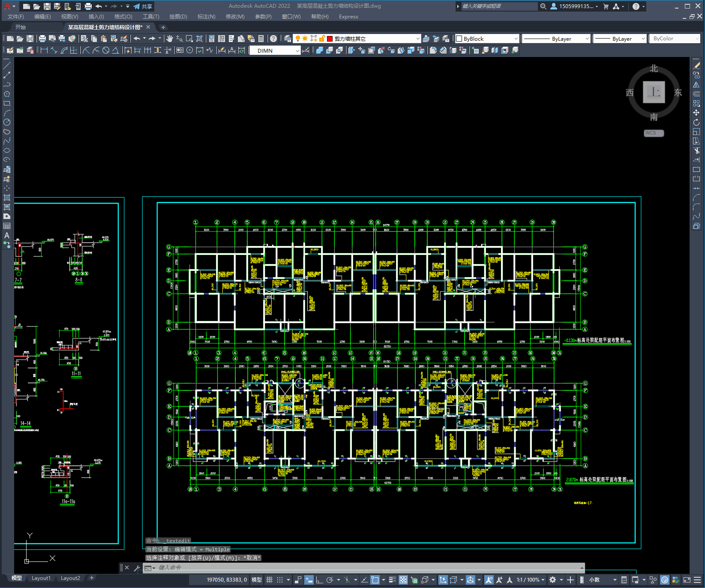Select the Mirror tool in modify toolbar
This screenshot has width=705, height=588.
696,84
